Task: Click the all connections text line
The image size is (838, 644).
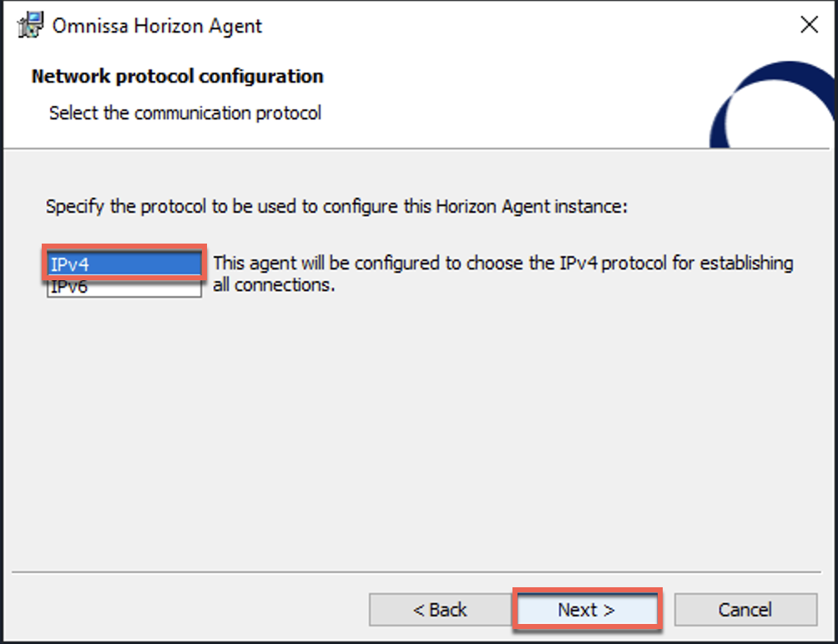Action: (x=274, y=285)
